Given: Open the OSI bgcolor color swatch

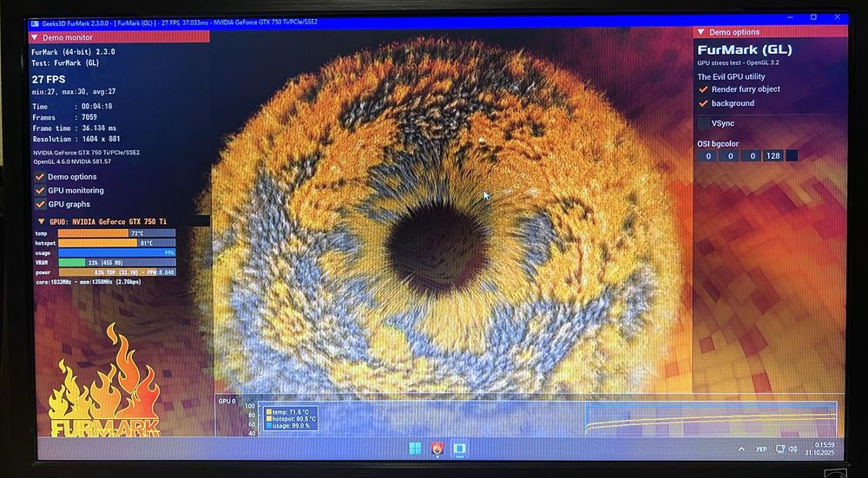Looking at the screenshot, I should (792, 156).
